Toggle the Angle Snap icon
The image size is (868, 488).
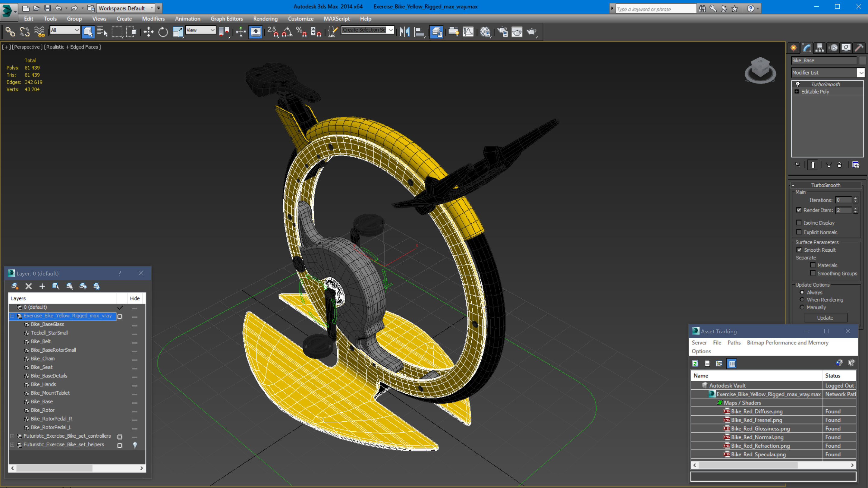pos(287,32)
